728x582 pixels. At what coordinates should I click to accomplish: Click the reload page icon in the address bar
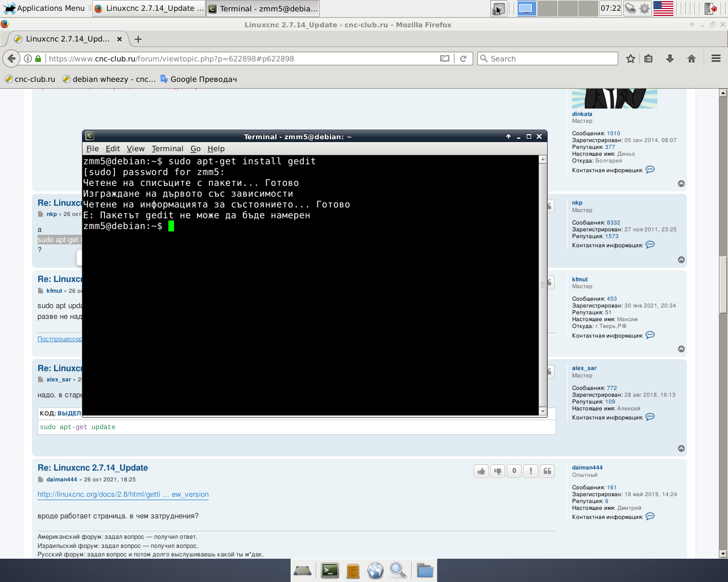[463, 59]
